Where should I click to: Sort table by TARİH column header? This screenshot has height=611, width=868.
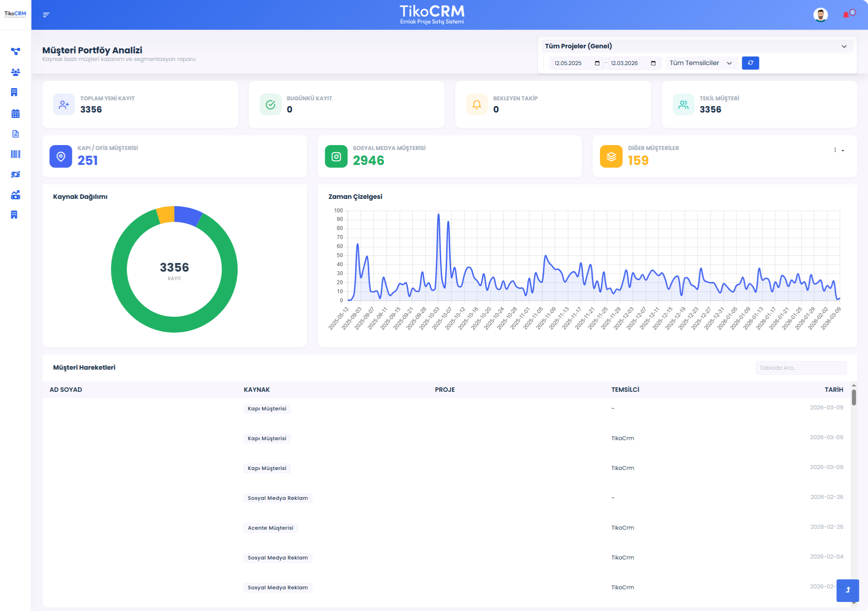834,390
